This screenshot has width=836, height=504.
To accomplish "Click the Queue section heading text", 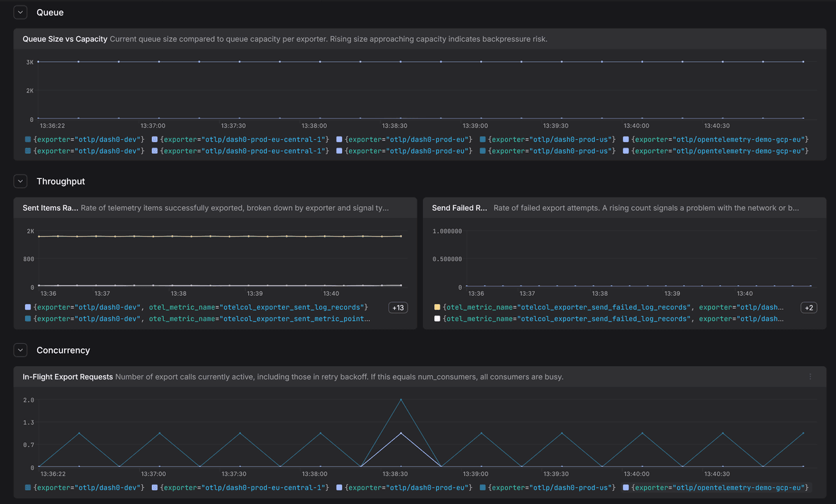I will (x=50, y=12).
